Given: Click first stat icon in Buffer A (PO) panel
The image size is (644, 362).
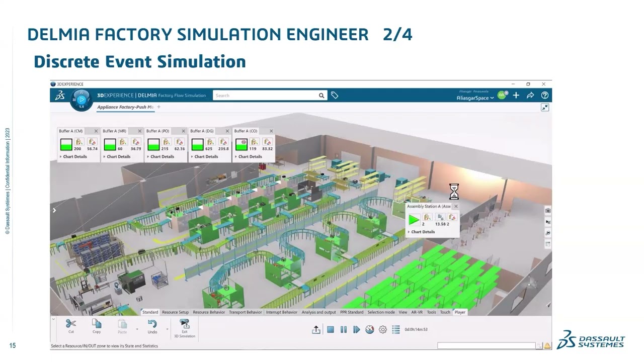Looking at the screenshot, I should click(x=167, y=142).
